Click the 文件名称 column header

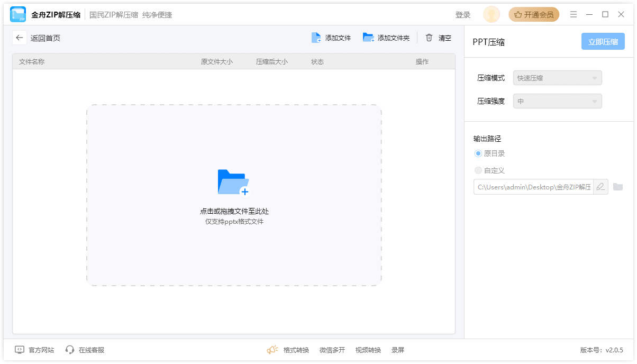pos(32,62)
